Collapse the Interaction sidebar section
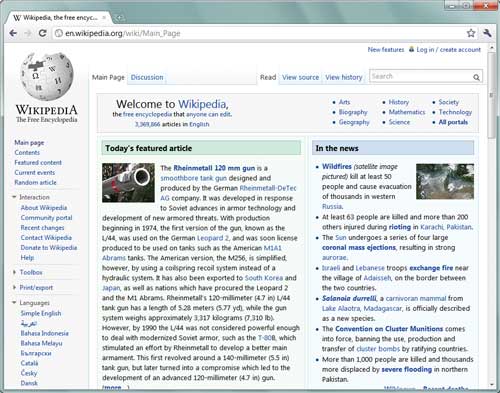500x393 pixels. [x=14, y=197]
